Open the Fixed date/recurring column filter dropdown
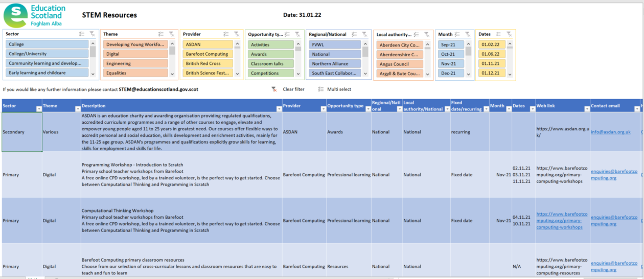The height and width of the screenshot is (279, 644). coord(486,109)
